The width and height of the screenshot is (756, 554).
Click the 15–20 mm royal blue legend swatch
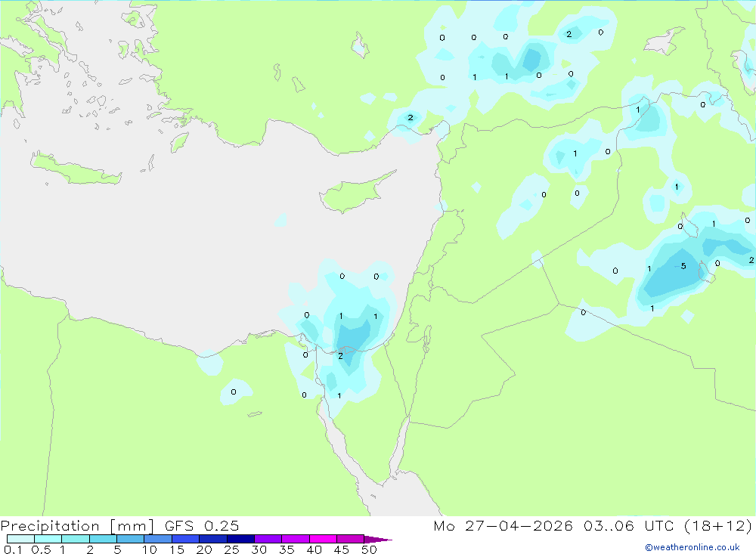[186, 539]
